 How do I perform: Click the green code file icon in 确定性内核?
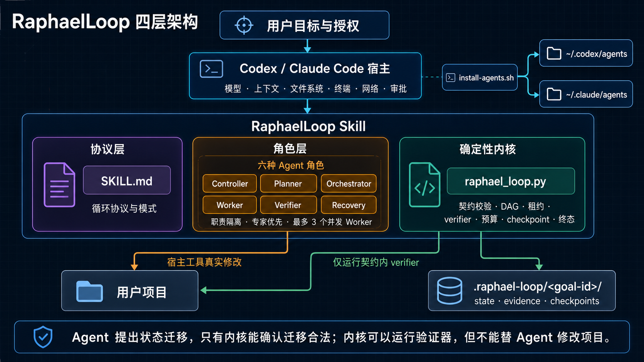click(x=424, y=185)
